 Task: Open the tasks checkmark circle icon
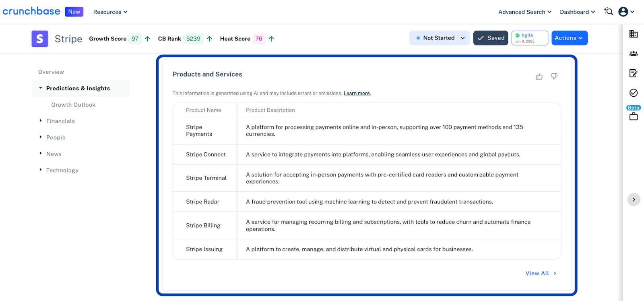[634, 93]
